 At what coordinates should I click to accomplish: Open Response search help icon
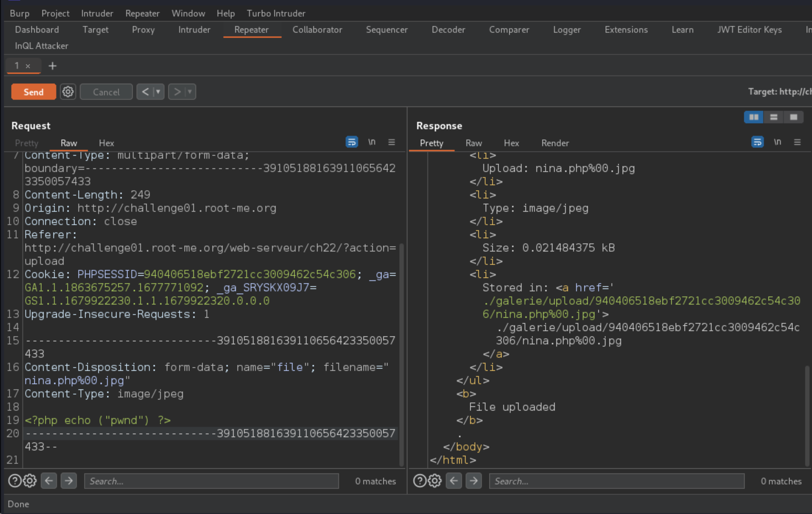point(420,481)
